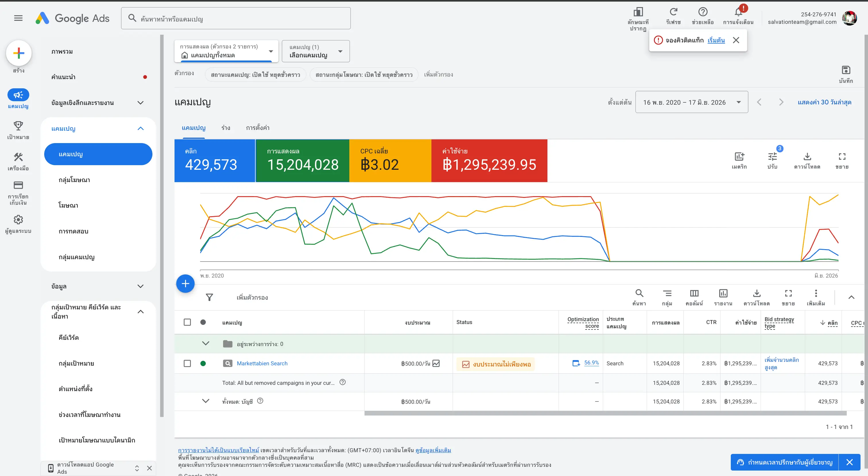Collapse the table toolbar chevron
The height and width of the screenshot is (476, 868).
[851, 297]
